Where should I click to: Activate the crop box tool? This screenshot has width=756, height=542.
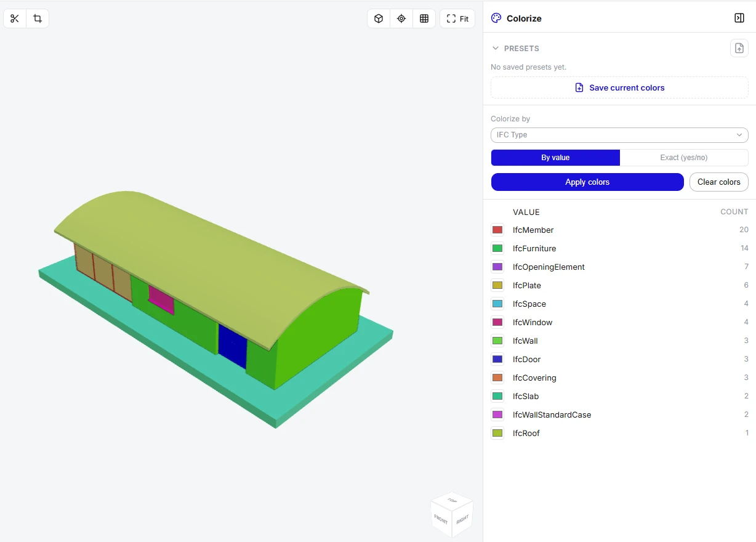pos(38,18)
